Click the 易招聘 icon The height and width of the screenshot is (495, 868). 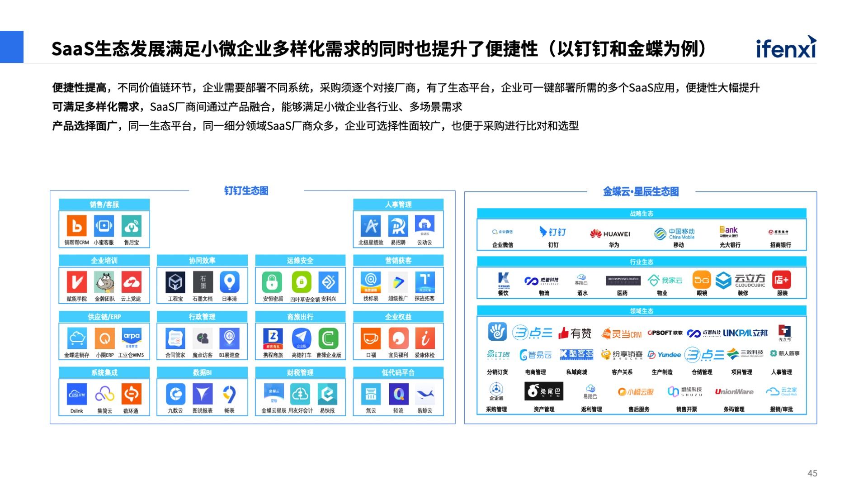398,225
